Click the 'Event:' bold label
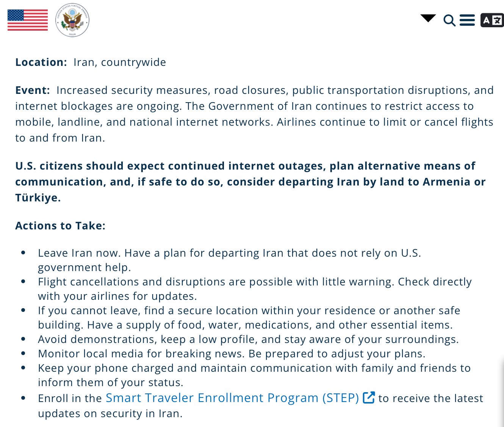 pos(32,90)
